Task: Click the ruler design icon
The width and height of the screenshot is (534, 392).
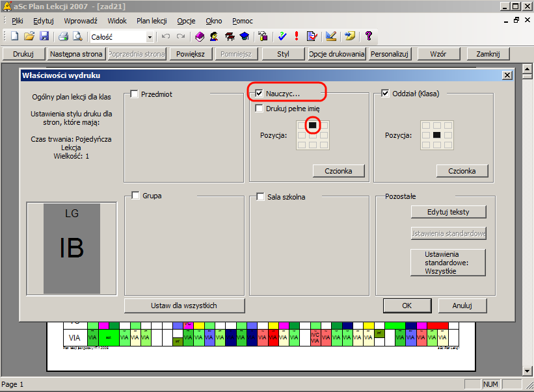Action: pos(330,36)
